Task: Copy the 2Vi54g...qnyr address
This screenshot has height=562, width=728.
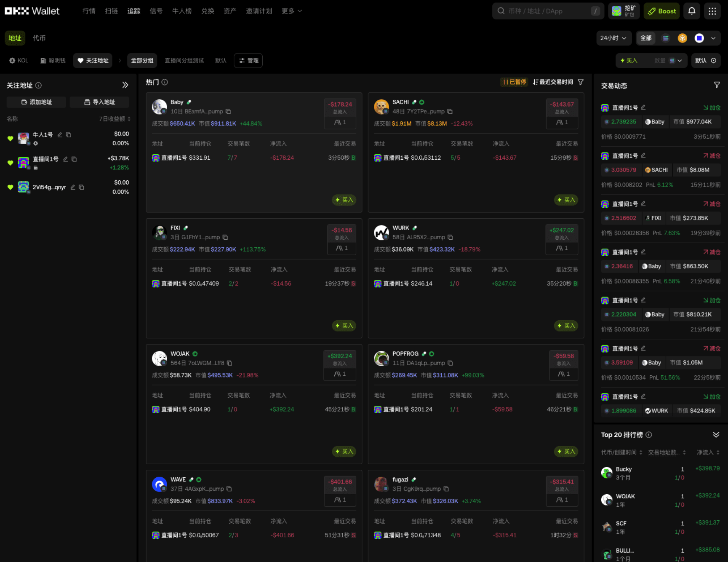Action: pyautogui.click(x=82, y=187)
